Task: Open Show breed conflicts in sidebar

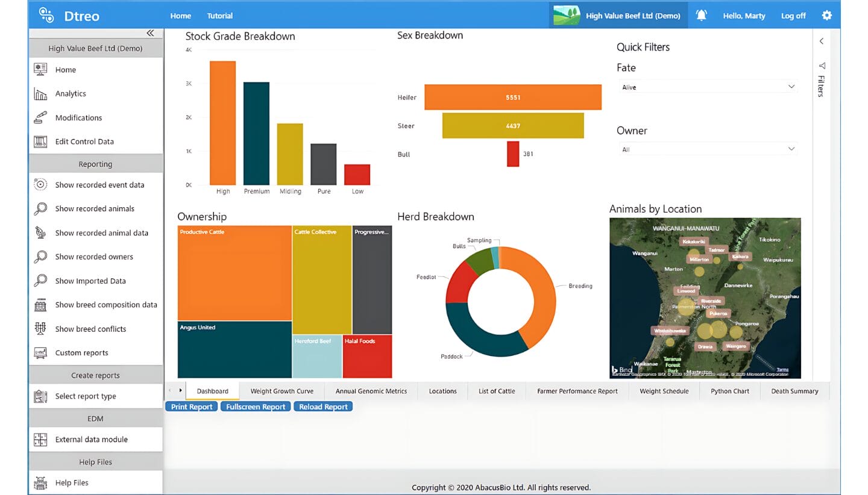Action: pos(96,329)
